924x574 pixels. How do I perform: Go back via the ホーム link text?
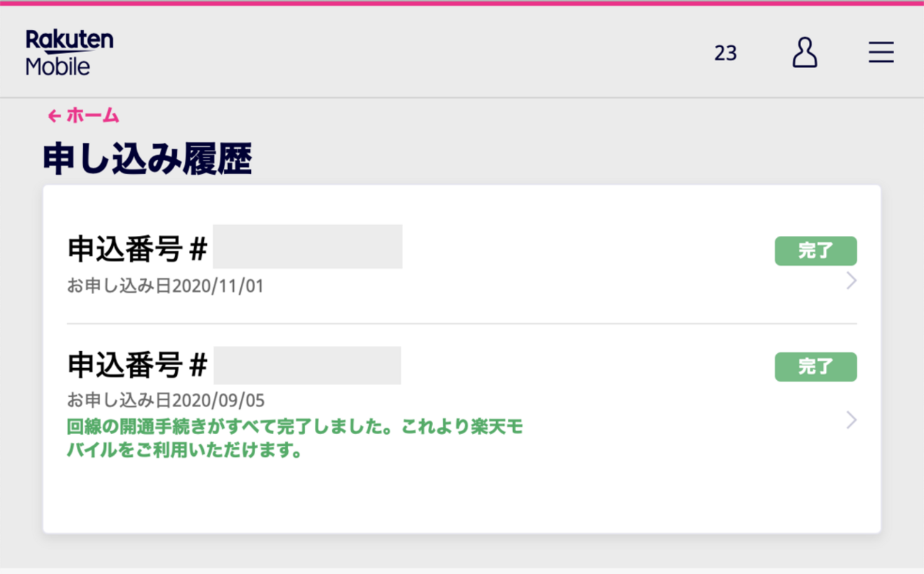tap(93, 116)
